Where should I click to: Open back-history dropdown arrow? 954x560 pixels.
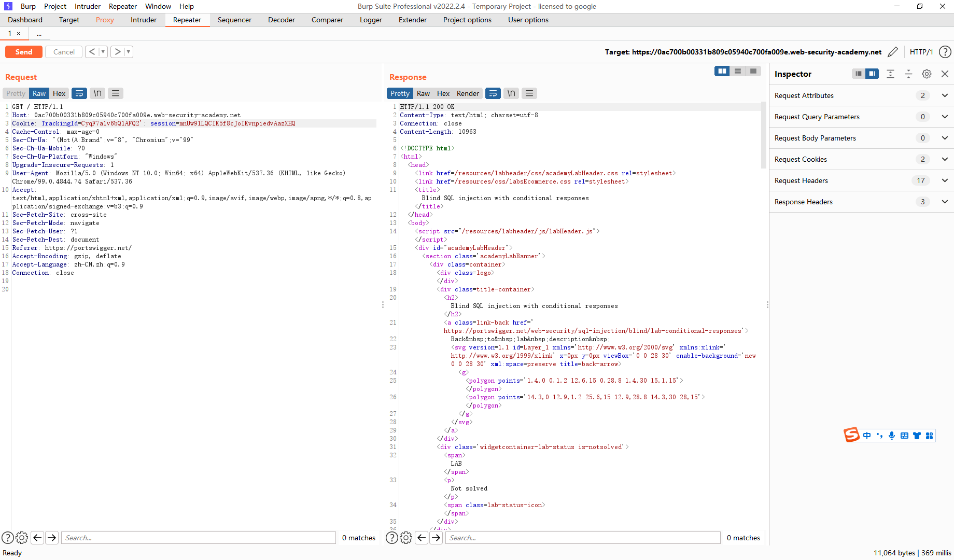point(103,51)
